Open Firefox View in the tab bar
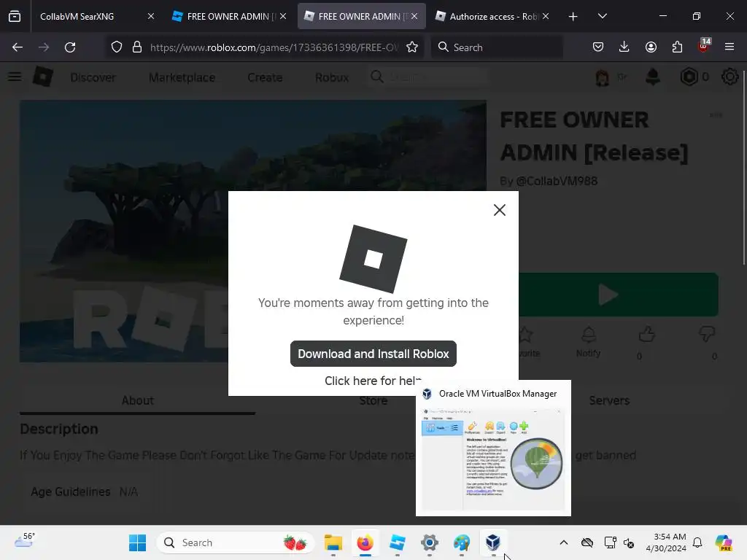 point(15,16)
